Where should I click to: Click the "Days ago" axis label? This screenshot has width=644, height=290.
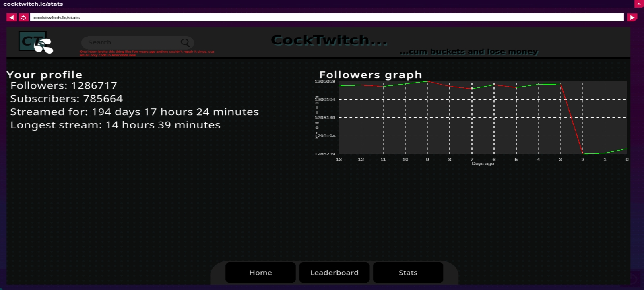[483, 164]
